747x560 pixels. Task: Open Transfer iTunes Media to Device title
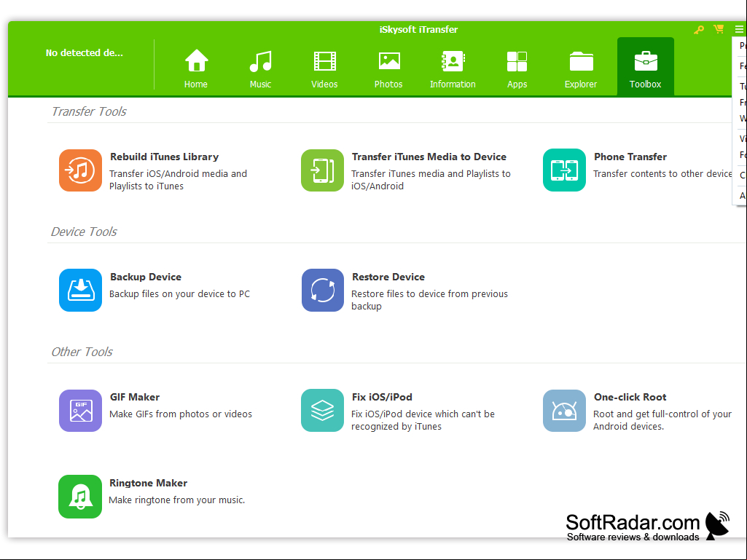pyautogui.click(x=429, y=157)
